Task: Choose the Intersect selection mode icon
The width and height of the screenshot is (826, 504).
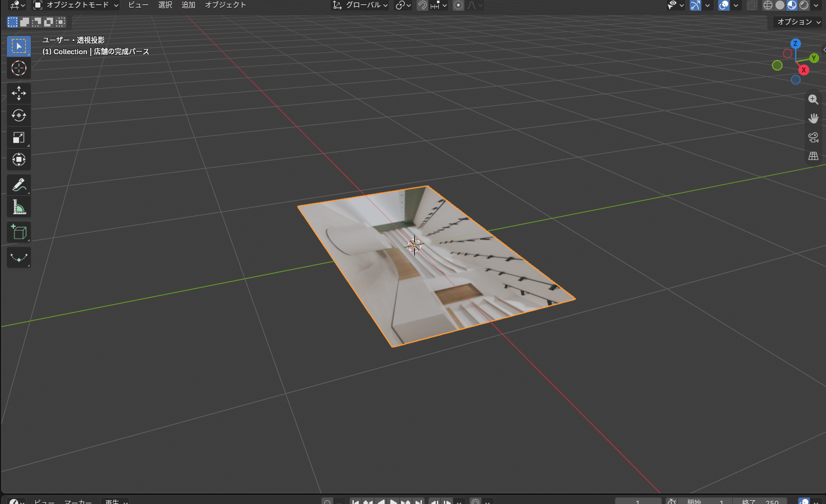Action: [x=61, y=22]
